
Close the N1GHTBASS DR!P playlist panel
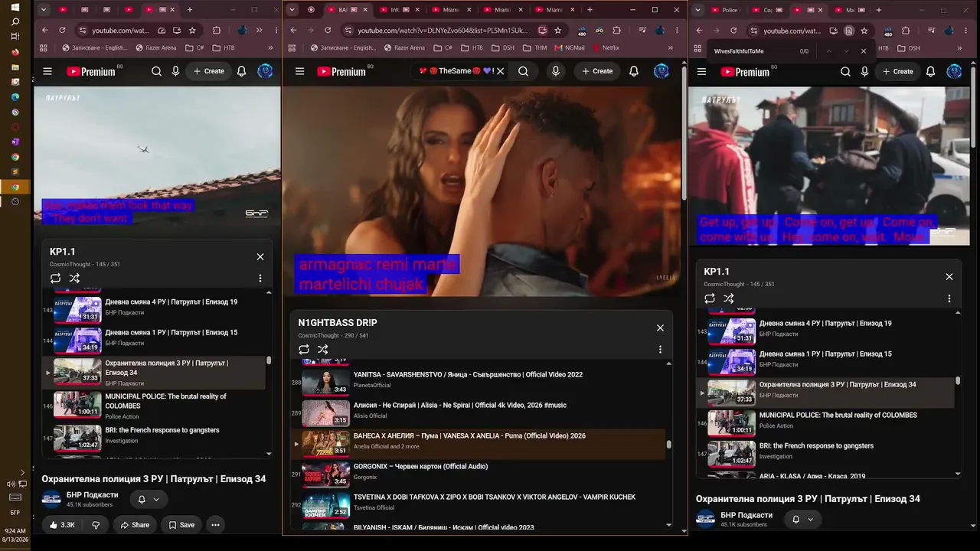(x=660, y=328)
